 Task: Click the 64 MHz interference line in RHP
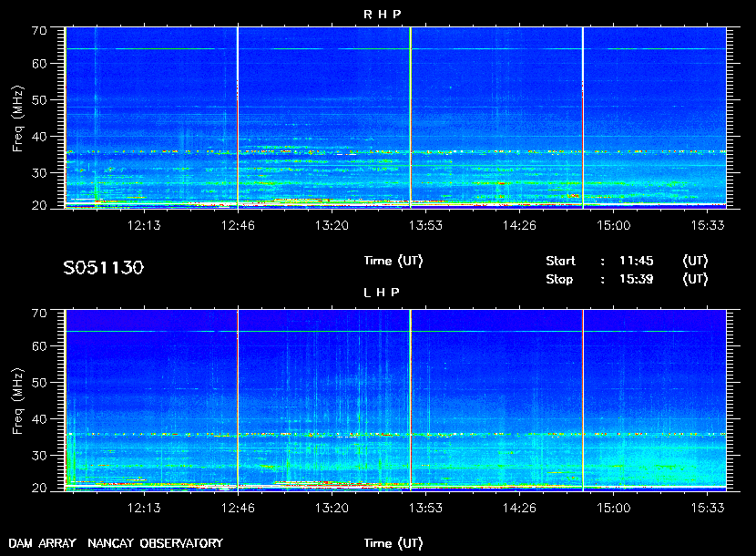point(396,48)
